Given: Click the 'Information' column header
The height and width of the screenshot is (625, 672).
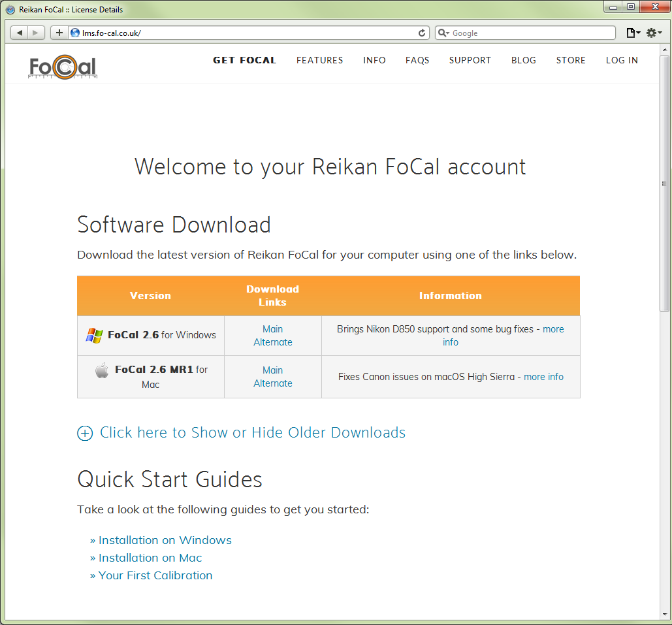Looking at the screenshot, I should [451, 296].
